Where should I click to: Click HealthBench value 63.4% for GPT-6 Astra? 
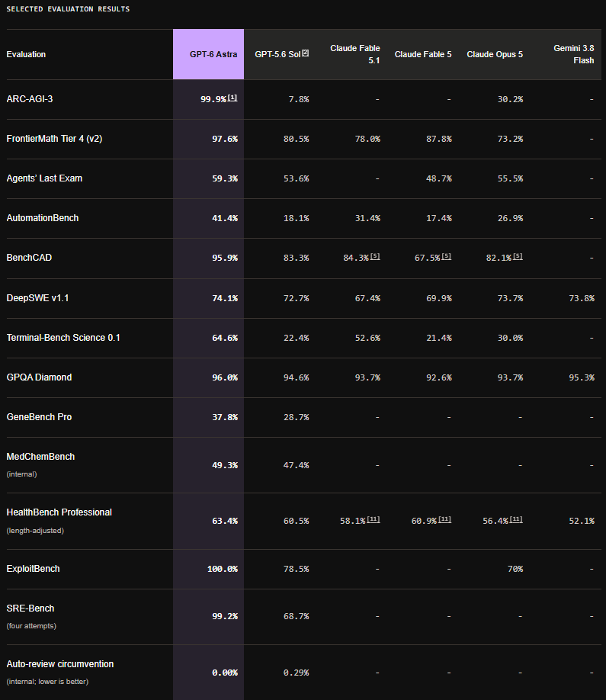pos(225,521)
